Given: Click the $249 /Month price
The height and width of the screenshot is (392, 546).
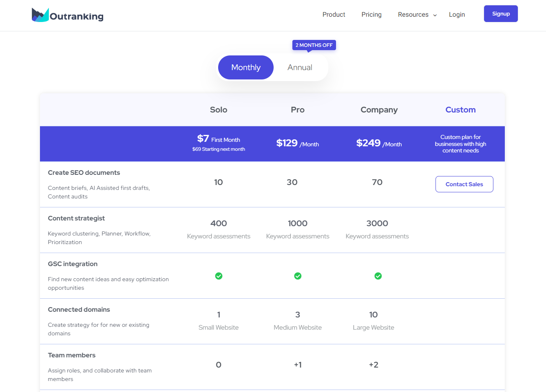Looking at the screenshot, I should tap(379, 143).
